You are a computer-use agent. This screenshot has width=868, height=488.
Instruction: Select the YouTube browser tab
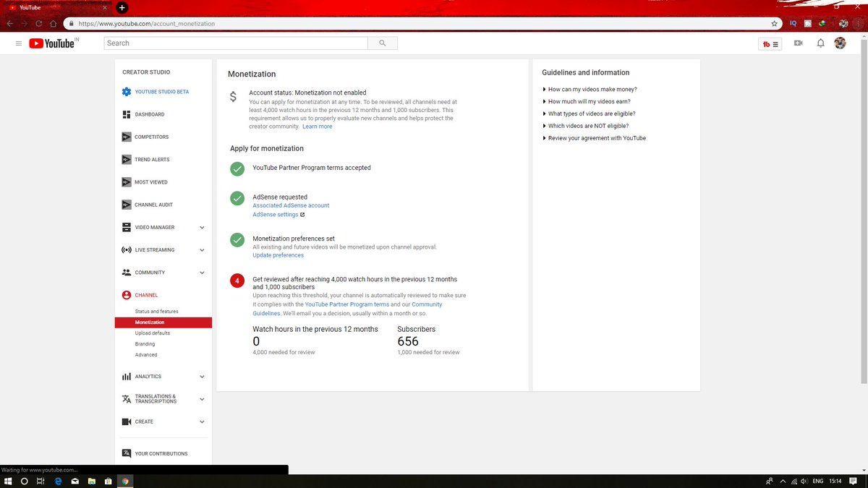pyautogui.click(x=56, y=7)
